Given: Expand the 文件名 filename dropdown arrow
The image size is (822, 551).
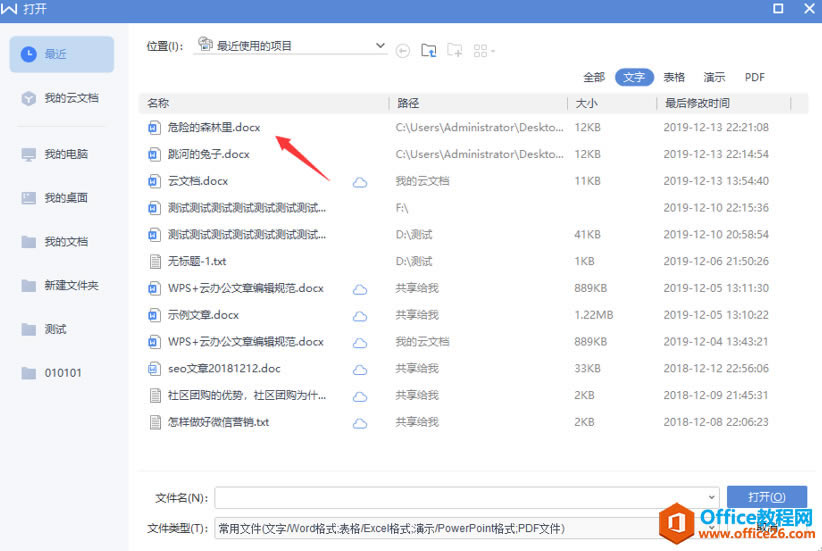Looking at the screenshot, I should coord(711,497).
